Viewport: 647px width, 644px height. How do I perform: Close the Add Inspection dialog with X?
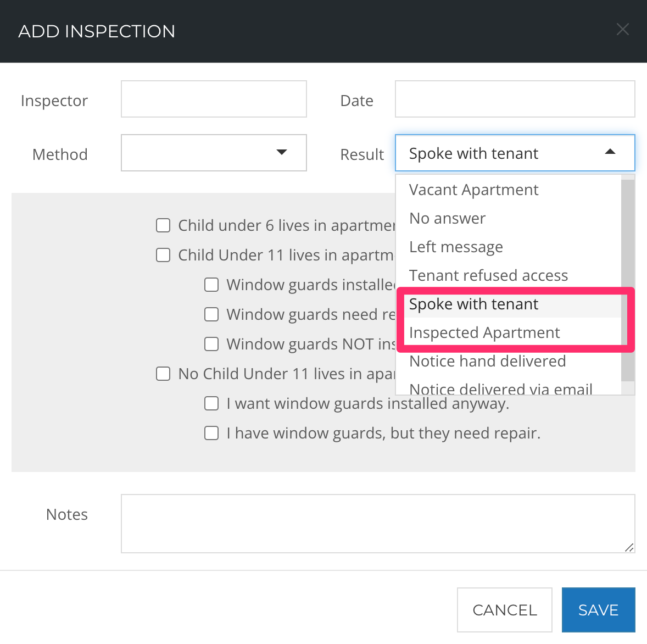[x=622, y=29]
